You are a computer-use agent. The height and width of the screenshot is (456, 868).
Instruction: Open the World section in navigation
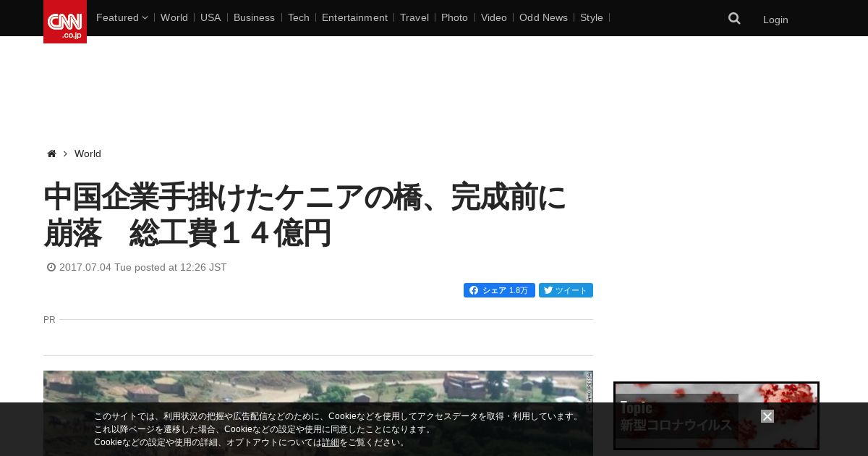174,17
